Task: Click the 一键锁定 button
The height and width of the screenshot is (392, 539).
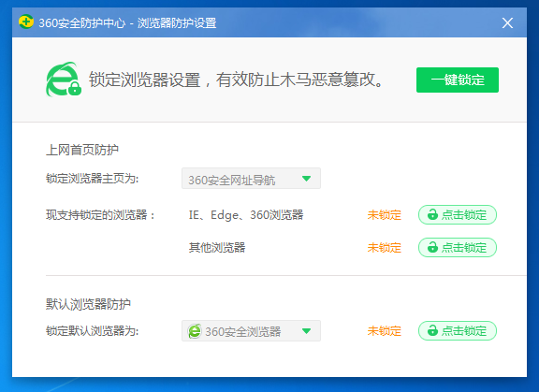Action: 458,80
